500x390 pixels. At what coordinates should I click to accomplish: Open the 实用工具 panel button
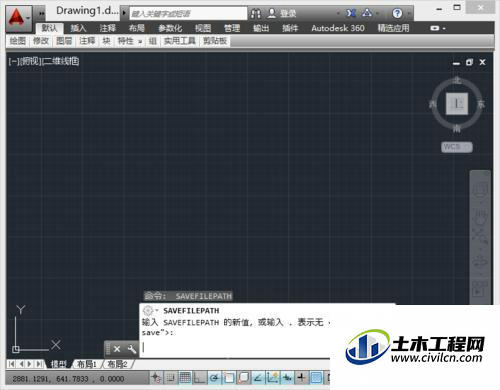pyautogui.click(x=180, y=41)
